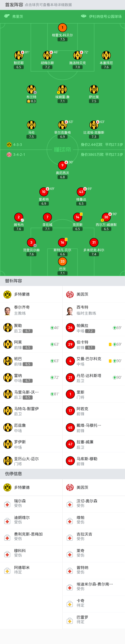Select striker 奥尼西沃's red number 9 jersey
The width and height of the screenshot is (125, 644).
pos(62,165)
